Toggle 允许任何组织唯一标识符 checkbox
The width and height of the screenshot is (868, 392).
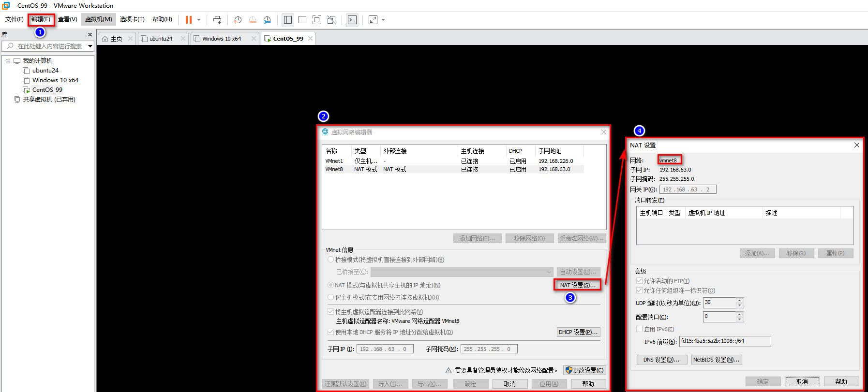click(x=639, y=290)
